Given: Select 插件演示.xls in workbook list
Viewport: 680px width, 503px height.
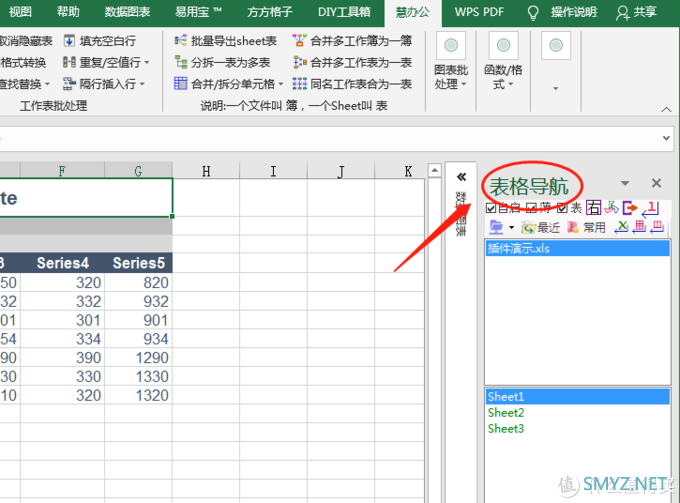Looking at the screenshot, I should (578, 248).
